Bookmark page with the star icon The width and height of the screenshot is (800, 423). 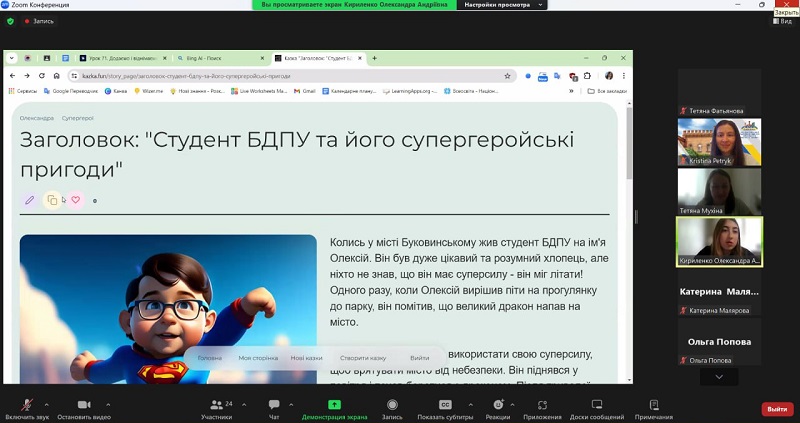point(507,76)
